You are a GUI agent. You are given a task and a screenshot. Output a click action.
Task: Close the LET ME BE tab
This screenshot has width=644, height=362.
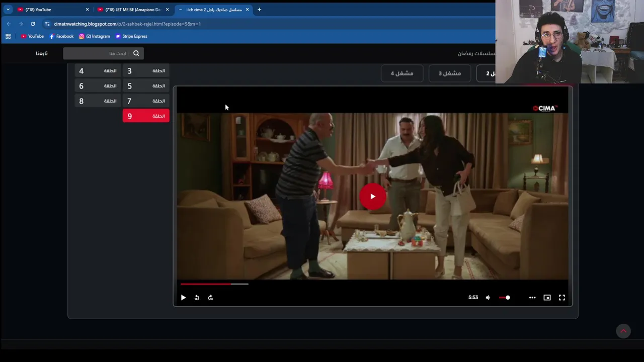167,10
